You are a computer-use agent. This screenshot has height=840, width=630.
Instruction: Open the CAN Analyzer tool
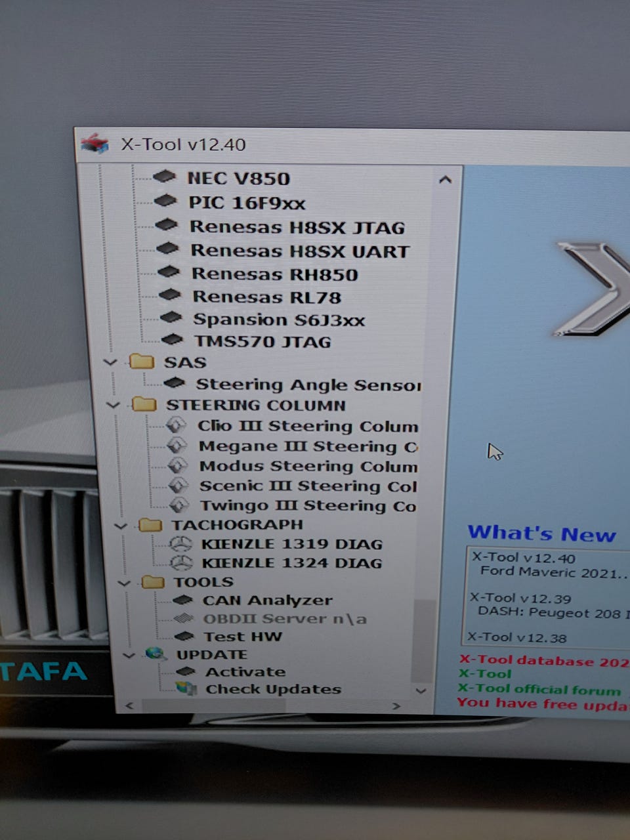tap(268, 600)
